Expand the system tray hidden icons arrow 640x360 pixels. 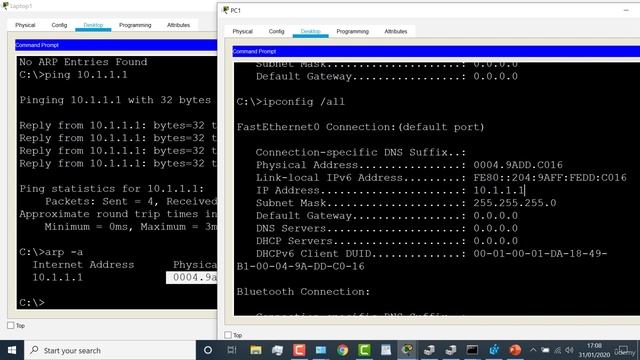(533, 350)
